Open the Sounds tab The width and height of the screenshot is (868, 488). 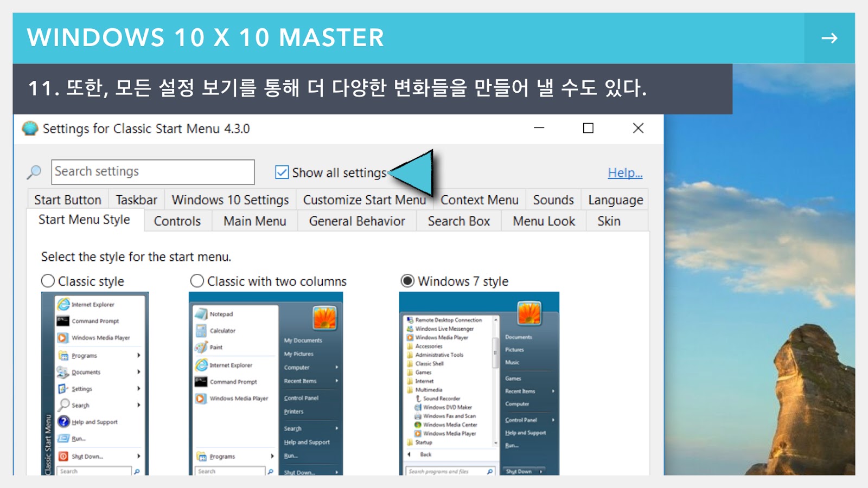click(553, 200)
